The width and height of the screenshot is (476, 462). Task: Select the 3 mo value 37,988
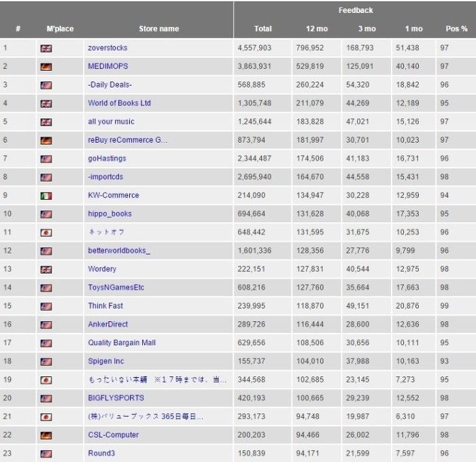(358, 361)
